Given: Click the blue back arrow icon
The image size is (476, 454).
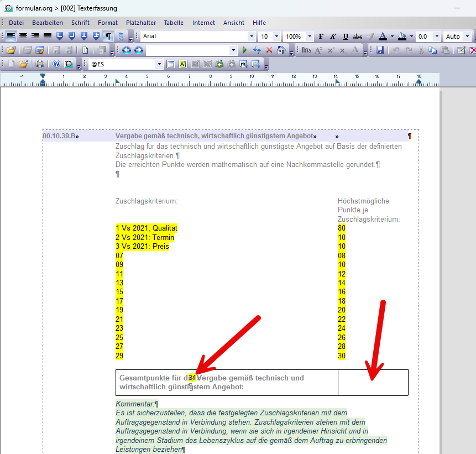Looking at the screenshot, I should click(127, 50).
